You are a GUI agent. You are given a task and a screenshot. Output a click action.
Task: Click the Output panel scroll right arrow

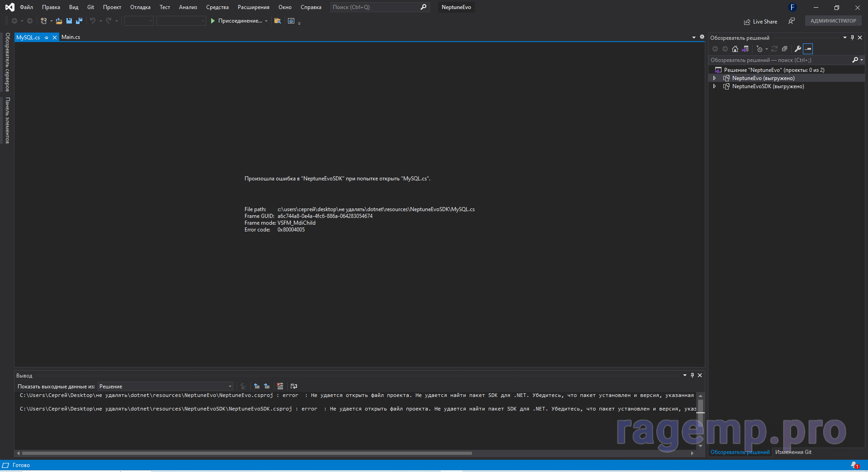tap(692, 453)
